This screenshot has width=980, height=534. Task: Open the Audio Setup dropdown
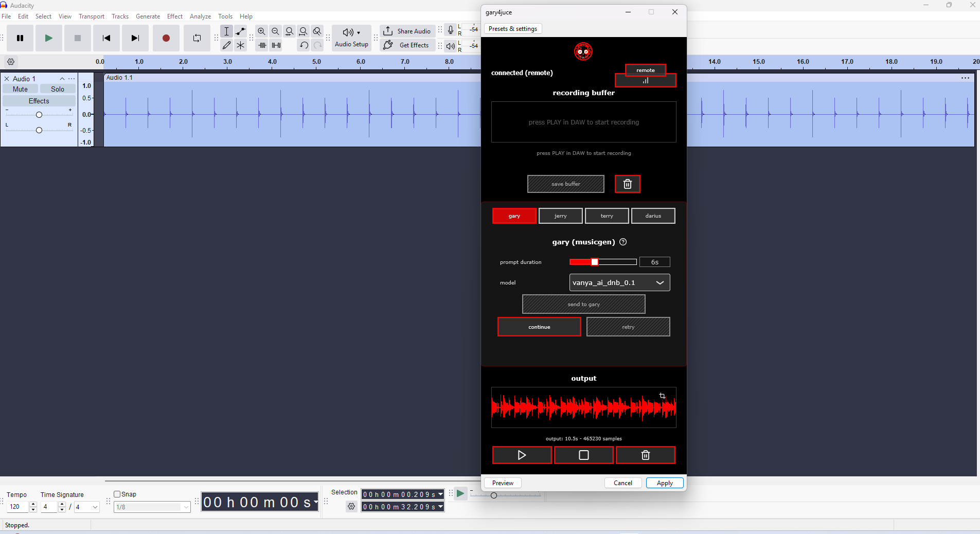click(x=351, y=38)
